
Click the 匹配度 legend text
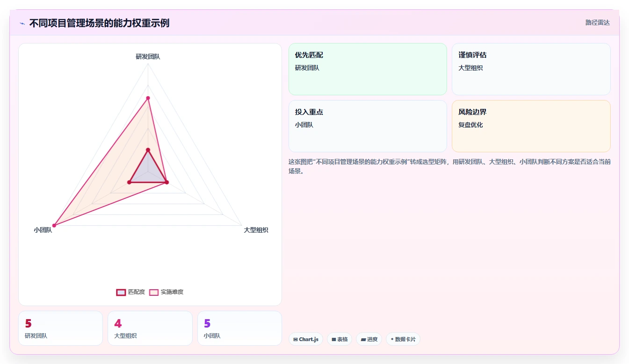137,292
